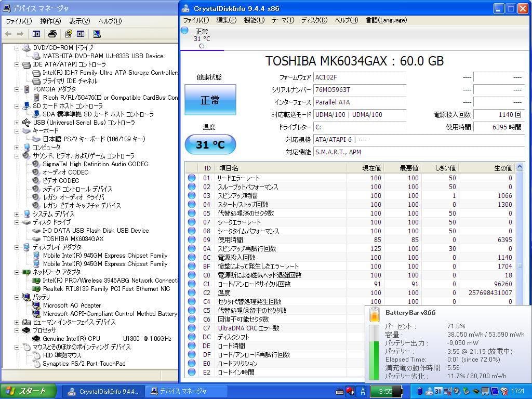
Task: Open 言語(Language) menu in CrystalDiskInfo
Action: pyautogui.click(x=386, y=20)
